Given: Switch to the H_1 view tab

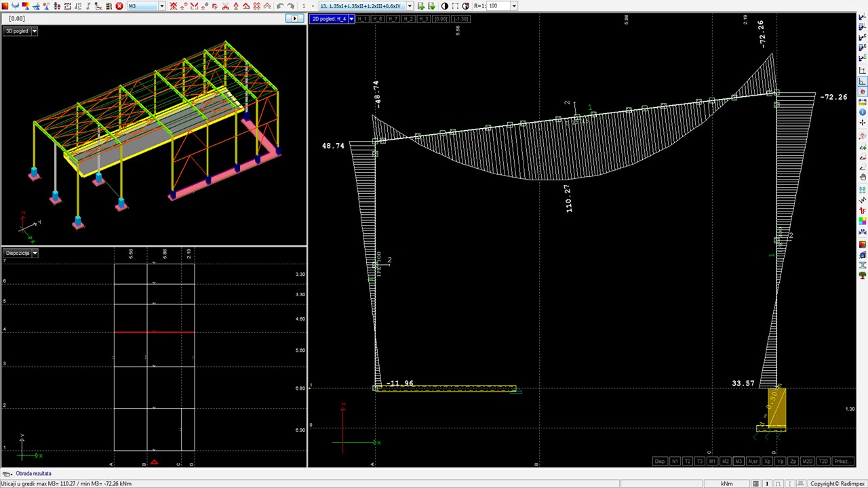Looking at the screenshot, I should coord(363,19).
